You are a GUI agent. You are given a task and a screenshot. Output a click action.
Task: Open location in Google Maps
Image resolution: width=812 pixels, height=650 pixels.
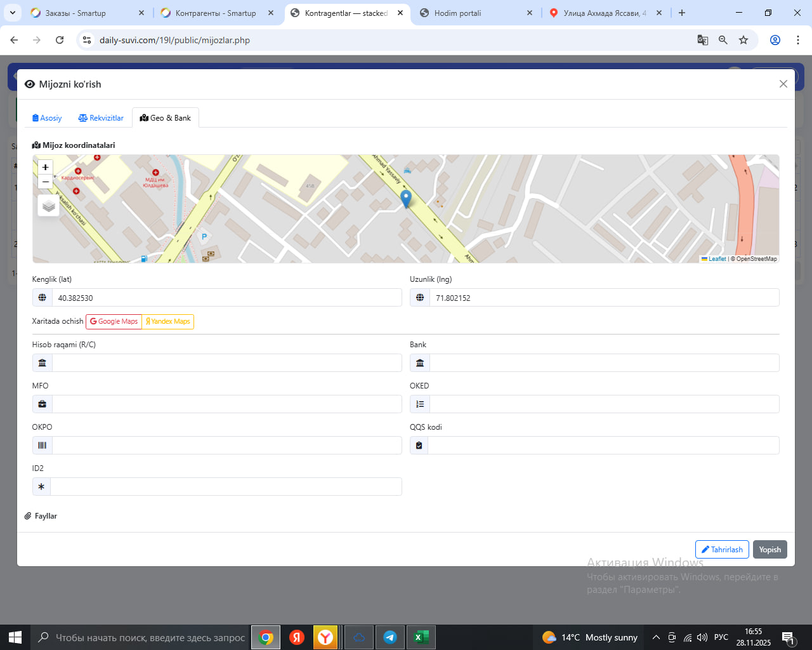tap(114, 322)
